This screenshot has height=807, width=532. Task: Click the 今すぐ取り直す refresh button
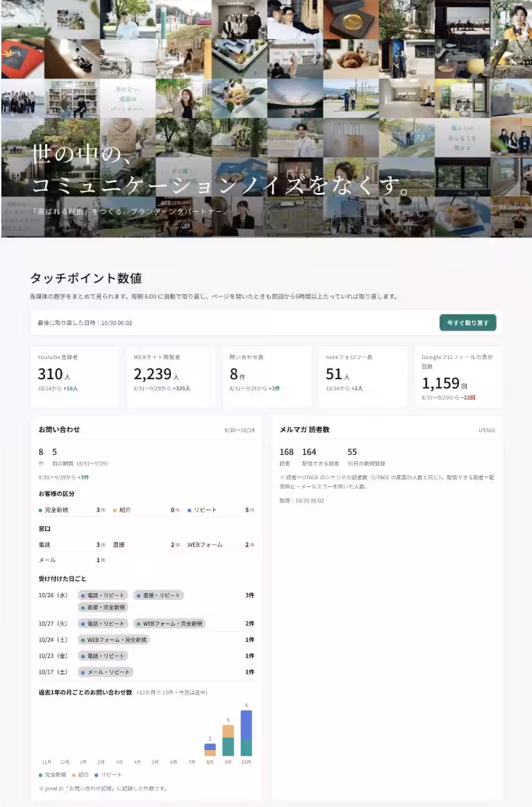coord(467,323)
